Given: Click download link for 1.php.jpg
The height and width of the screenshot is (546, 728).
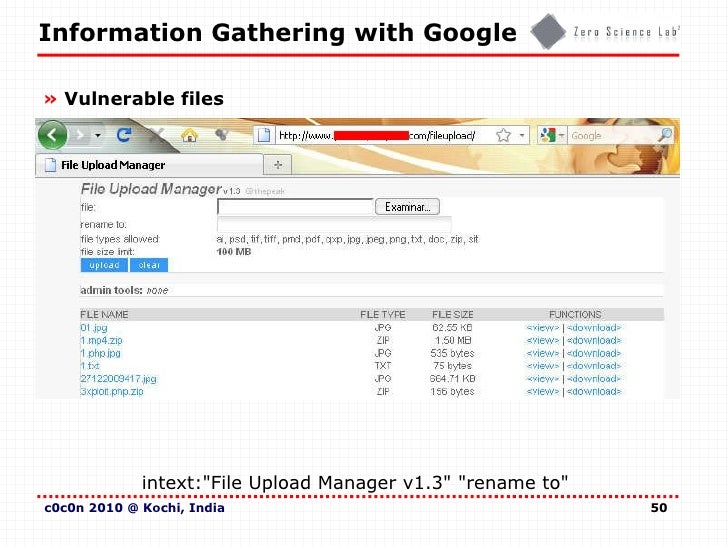Looking at the screenshot, I should (x=594, y=353).
